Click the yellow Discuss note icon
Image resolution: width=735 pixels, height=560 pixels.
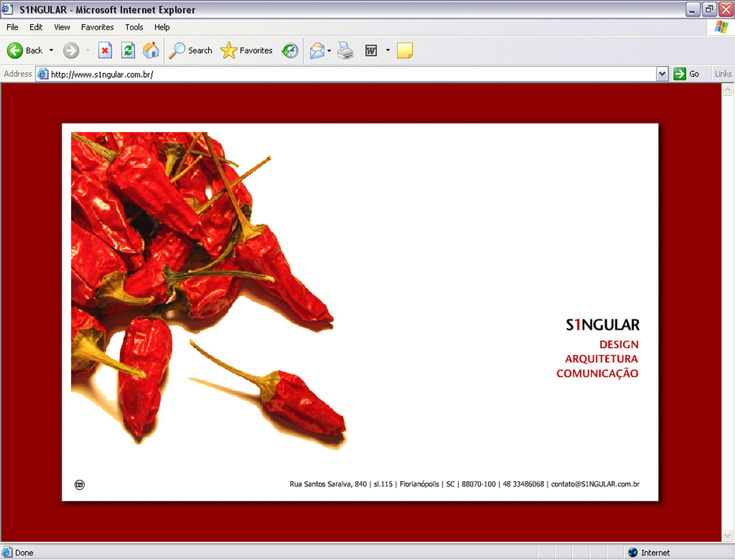(405, 51)
